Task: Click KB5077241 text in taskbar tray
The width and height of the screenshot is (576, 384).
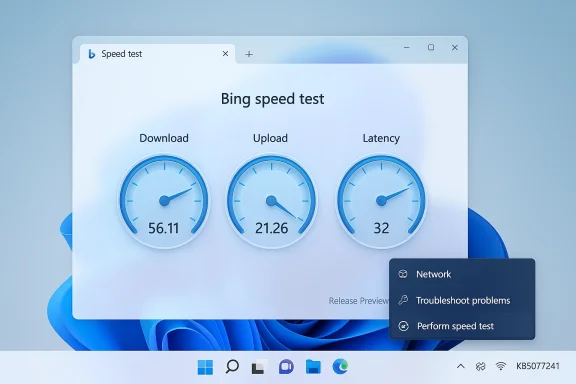Action: (538, 366)
